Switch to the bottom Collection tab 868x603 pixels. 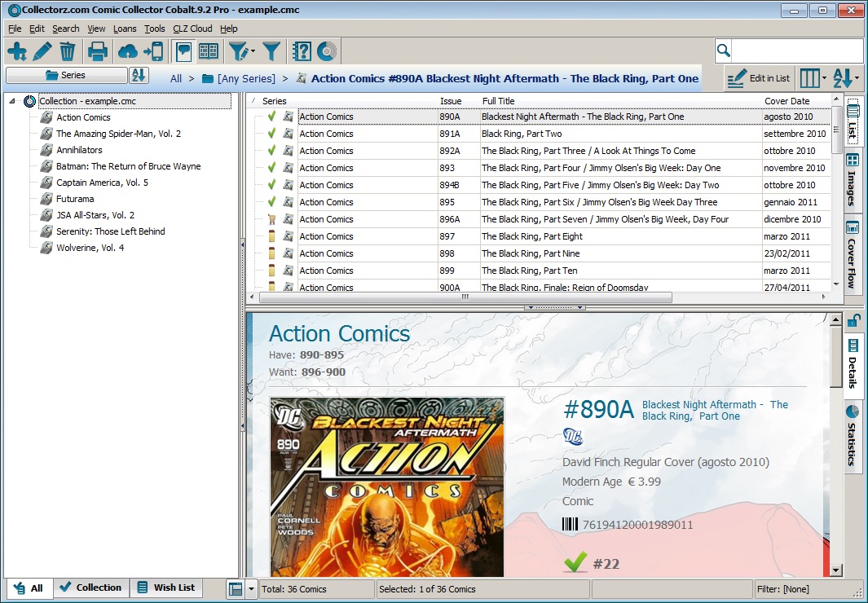(x=91, y=588)
